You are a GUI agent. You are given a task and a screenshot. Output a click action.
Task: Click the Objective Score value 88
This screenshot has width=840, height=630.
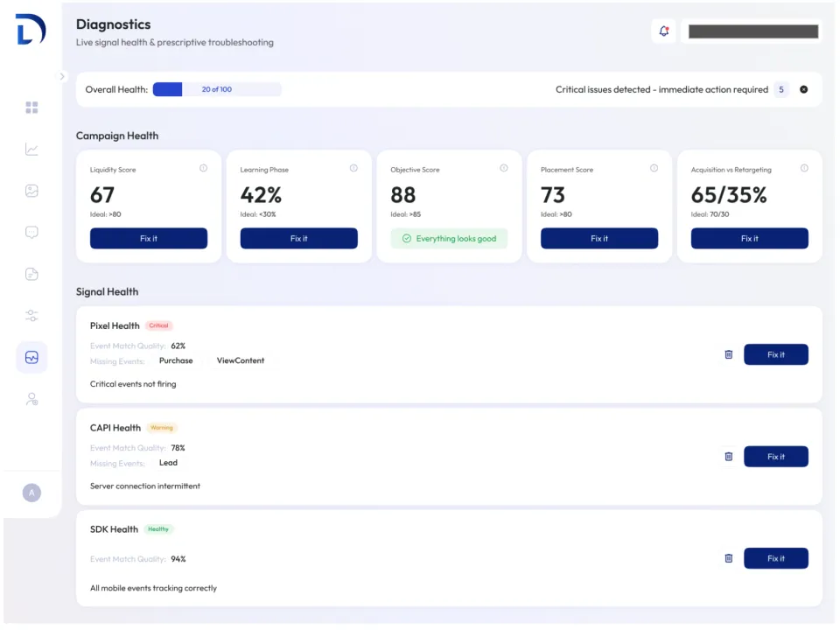pos(402,195)
